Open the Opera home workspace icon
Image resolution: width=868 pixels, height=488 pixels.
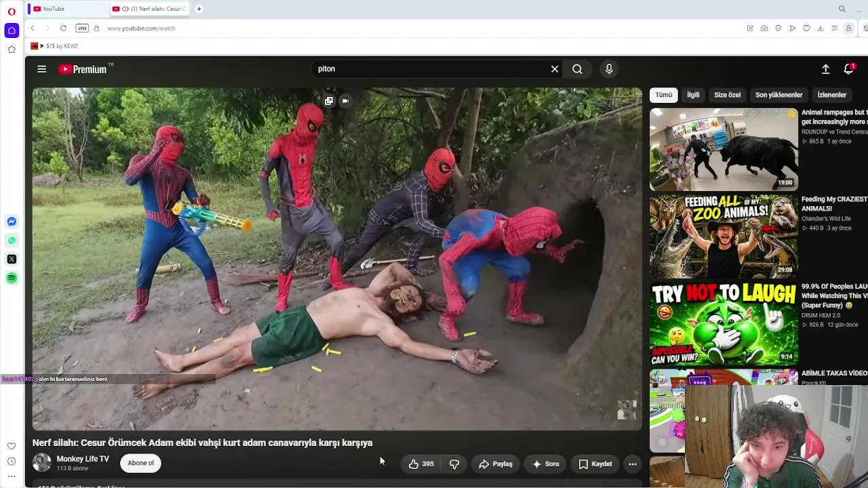click(12, 30)
